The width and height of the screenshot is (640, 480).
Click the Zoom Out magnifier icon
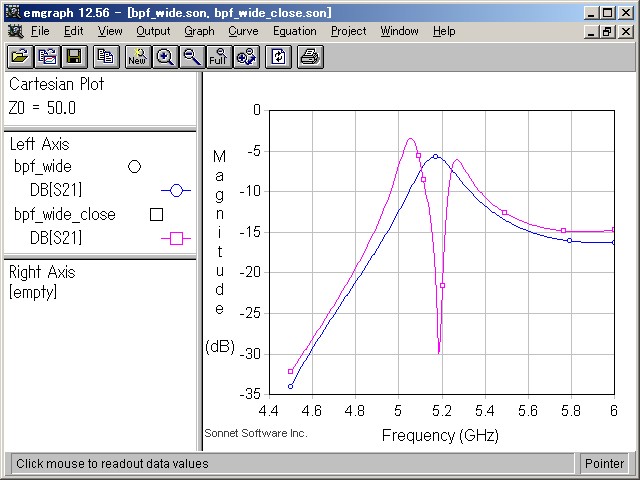click(192, 57)
